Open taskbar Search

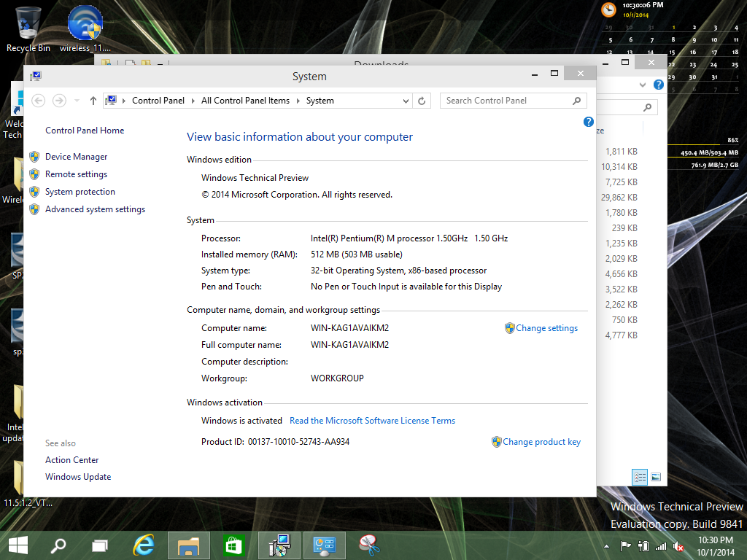point(58,545)
